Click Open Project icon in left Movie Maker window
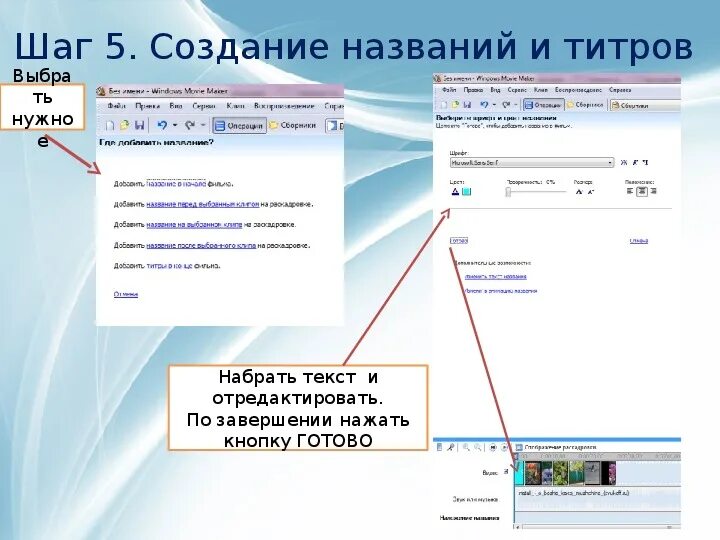 pos(124,125)
